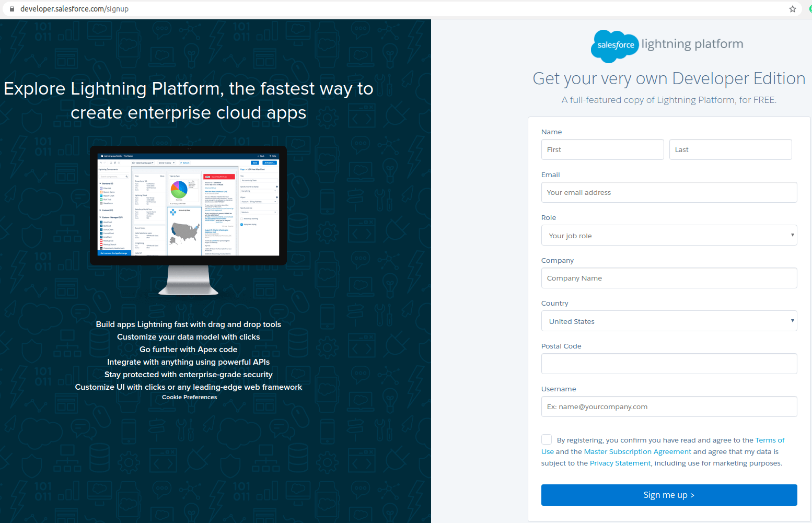Click the Role dropdown arrow
Screen dimensions: 812x523
[x=792, y=235]
